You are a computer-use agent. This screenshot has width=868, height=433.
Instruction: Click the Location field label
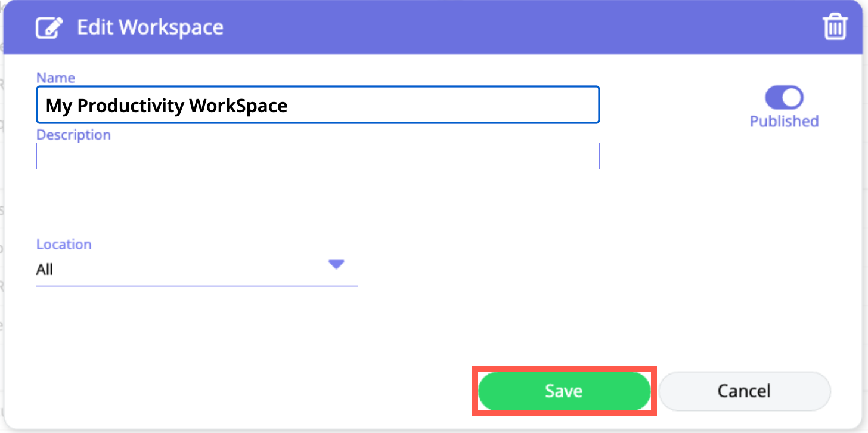tap(64, 245)
